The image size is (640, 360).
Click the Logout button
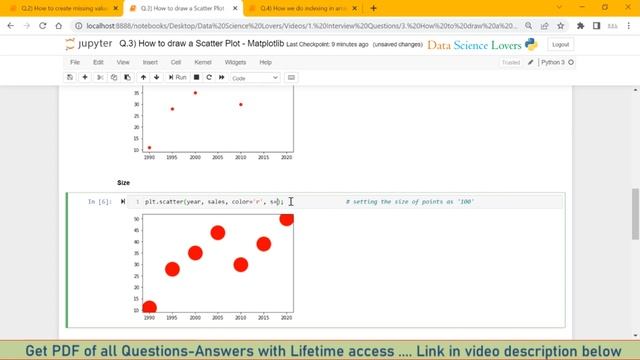tap(560, 44)
